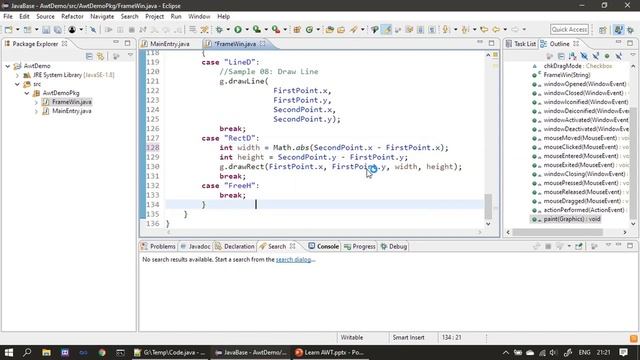Toggle Hide Static Members in Outline view

(x=596, y=56)
